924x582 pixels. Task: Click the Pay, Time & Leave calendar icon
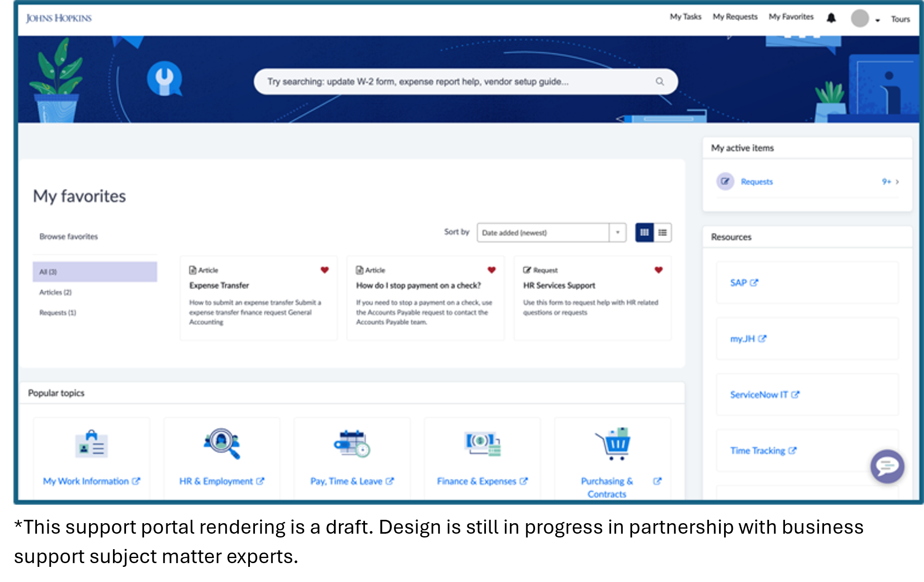(352, 443)
